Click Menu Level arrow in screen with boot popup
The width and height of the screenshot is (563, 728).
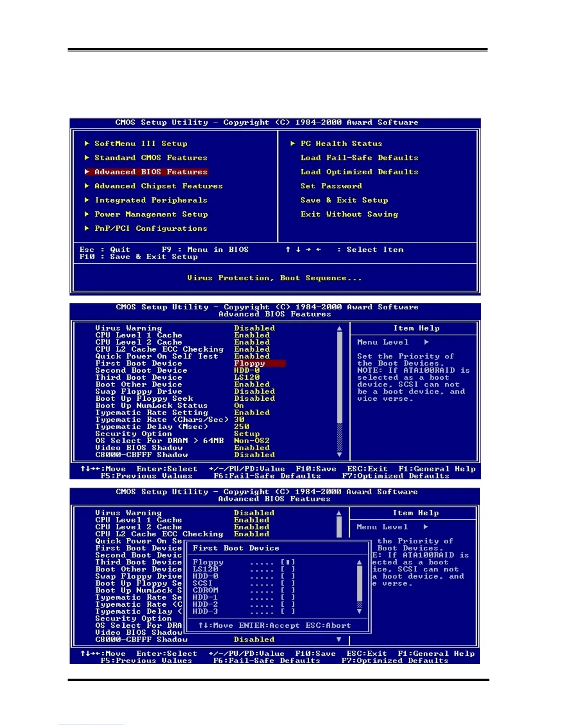(425, 527)
